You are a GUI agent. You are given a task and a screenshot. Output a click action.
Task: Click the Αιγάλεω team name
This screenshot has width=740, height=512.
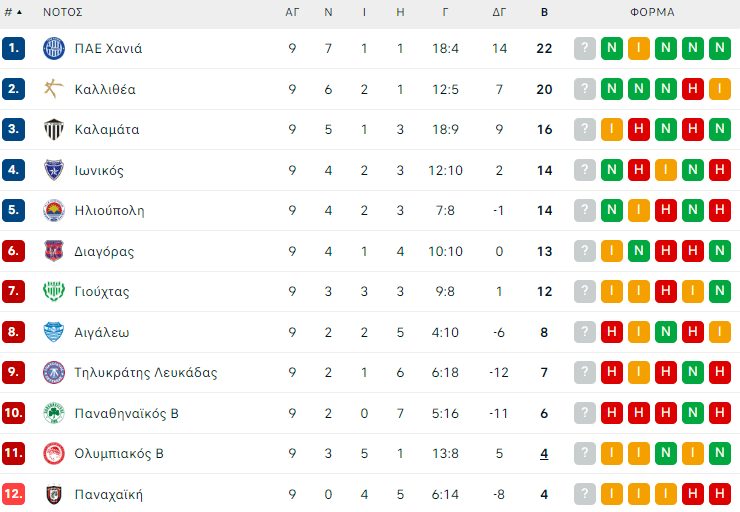point(101,332)
